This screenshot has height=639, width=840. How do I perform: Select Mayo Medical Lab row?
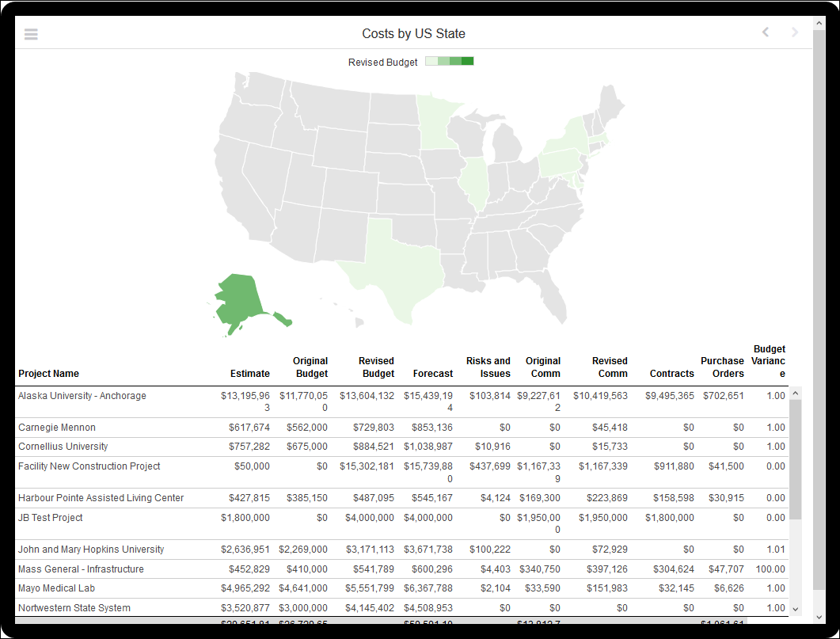coord(401,588)
